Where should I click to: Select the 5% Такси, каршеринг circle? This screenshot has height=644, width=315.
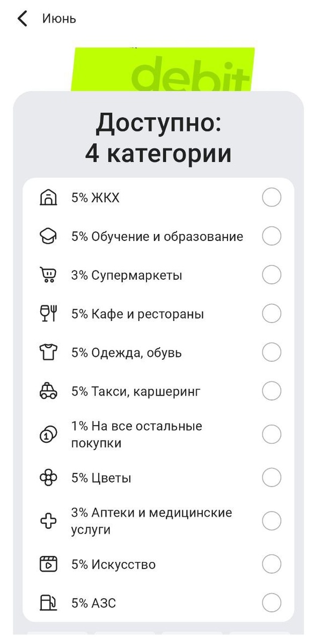272,391
